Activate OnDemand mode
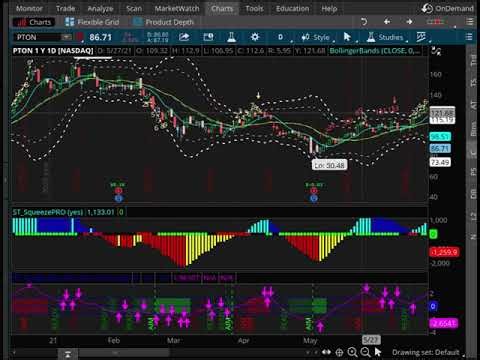480x360 pixels. tap(448, 8)
